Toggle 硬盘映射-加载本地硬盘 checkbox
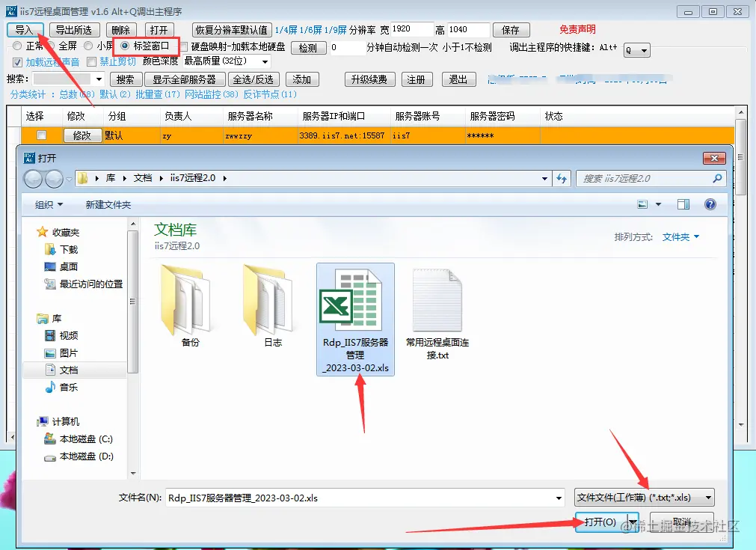This screenshot has width=756, height=550. pos(183,47)
